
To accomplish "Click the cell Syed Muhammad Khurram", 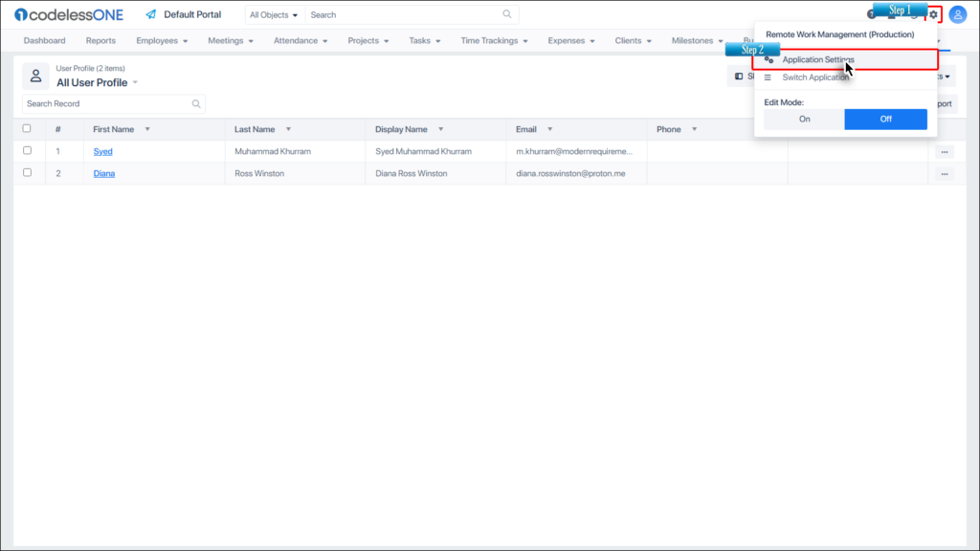I will click(423, 152).
